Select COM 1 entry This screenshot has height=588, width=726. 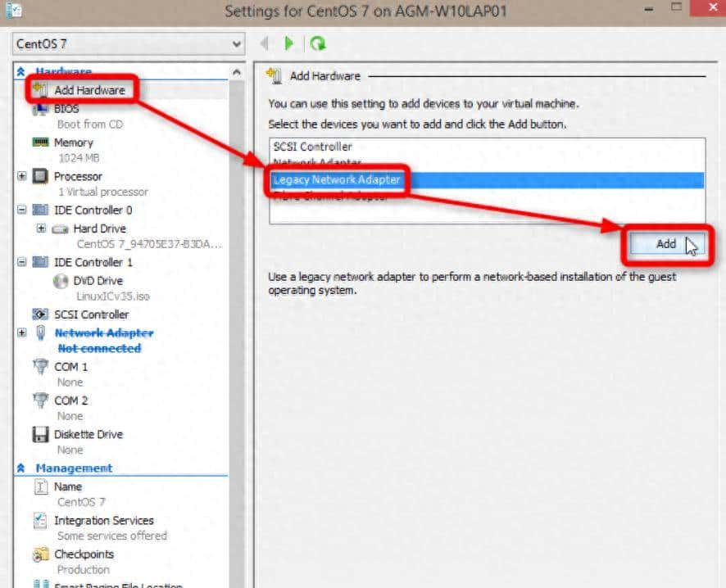tap(70, 367)
